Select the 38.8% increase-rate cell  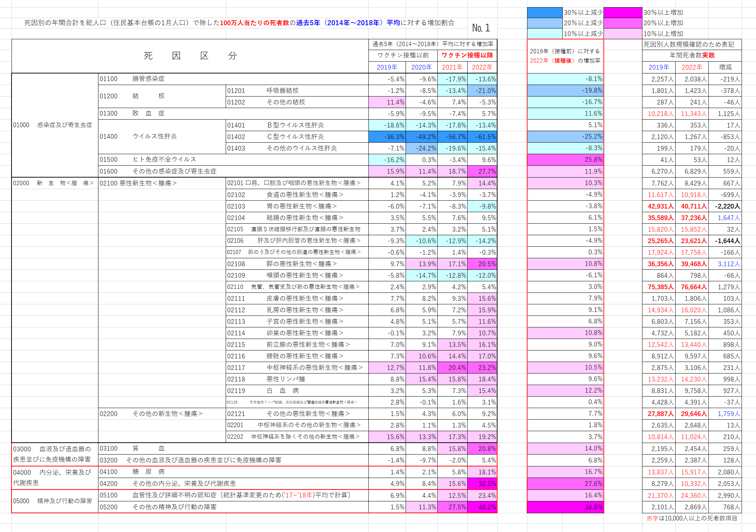point(565,507)
